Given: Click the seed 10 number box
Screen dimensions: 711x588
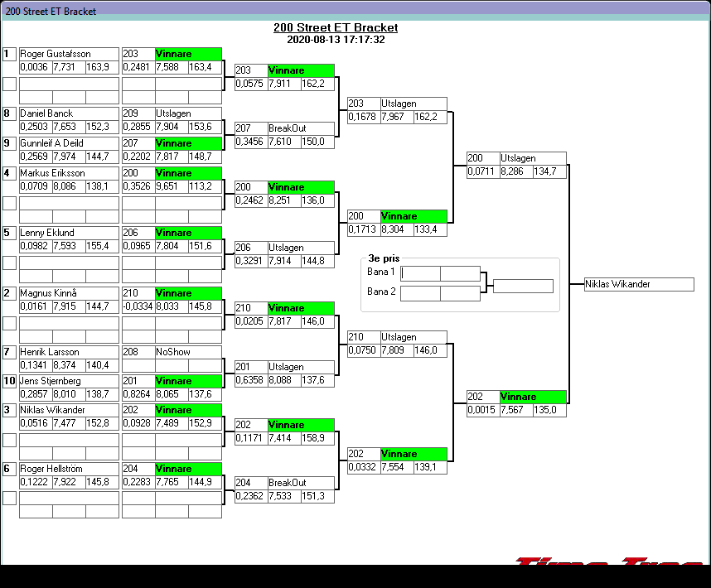Looking at the screenshot, I should click(x=9, y=381).
